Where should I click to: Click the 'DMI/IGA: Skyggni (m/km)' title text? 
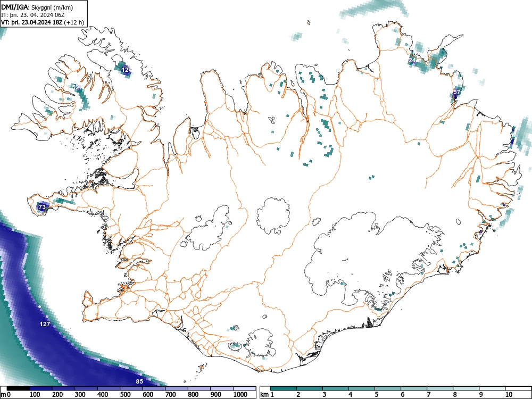[37, 7]
